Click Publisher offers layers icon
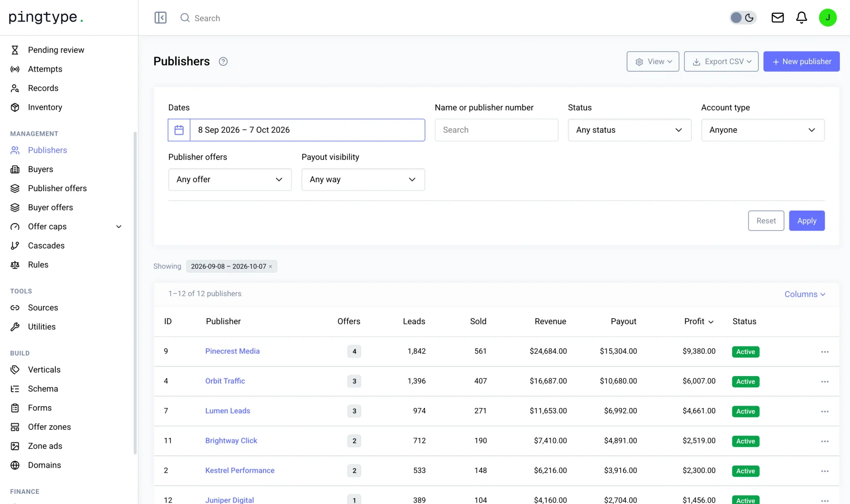 (x=15, y=188)
